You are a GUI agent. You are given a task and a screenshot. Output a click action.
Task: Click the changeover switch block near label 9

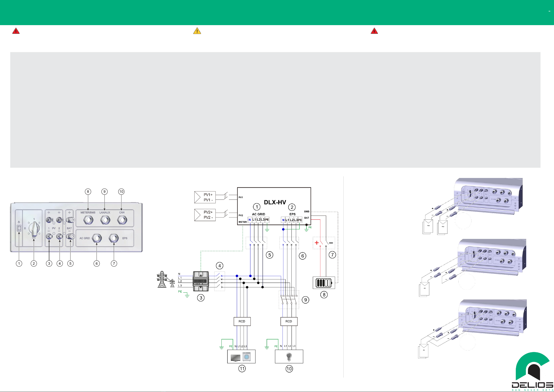click(289, 300)
